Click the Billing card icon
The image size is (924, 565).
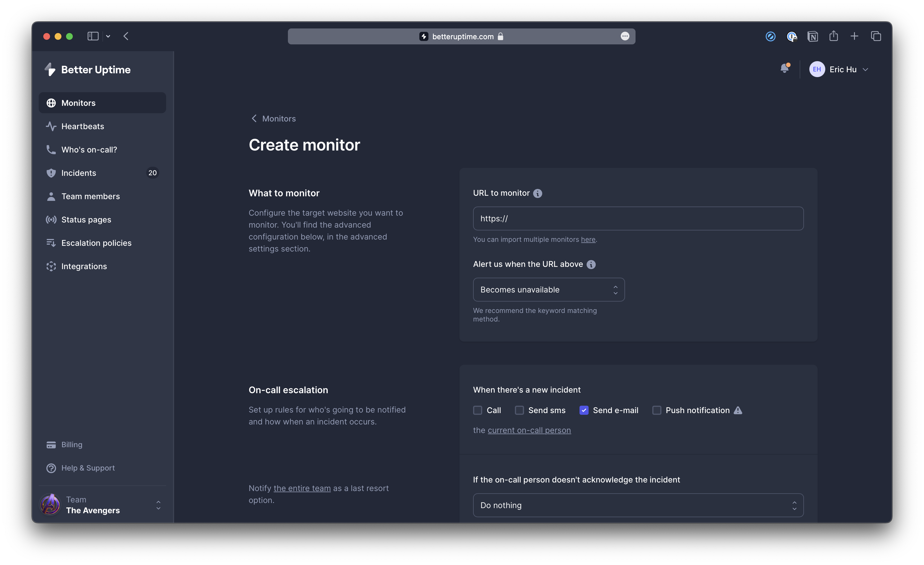tap(51, 445)
